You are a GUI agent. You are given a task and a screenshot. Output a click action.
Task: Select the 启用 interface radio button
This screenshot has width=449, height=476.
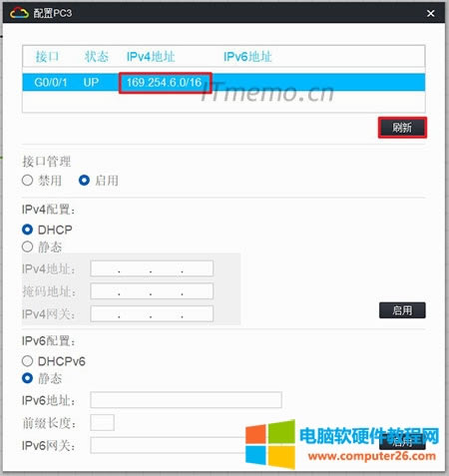[x=84, y=181]
